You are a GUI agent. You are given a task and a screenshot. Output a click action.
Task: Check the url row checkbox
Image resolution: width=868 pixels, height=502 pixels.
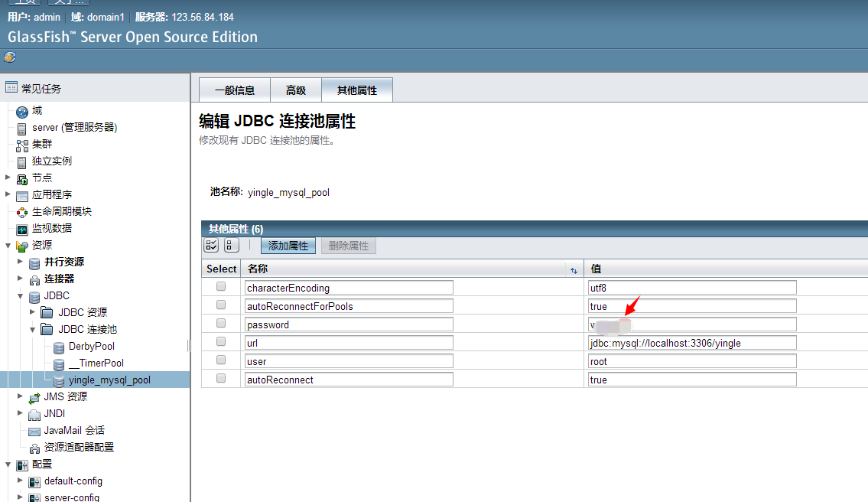221,341
